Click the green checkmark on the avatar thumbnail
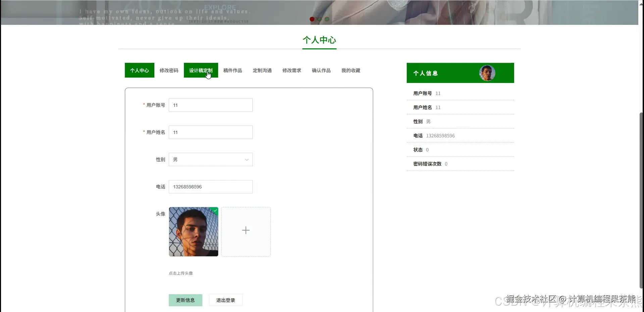 (x=214, y=210)
